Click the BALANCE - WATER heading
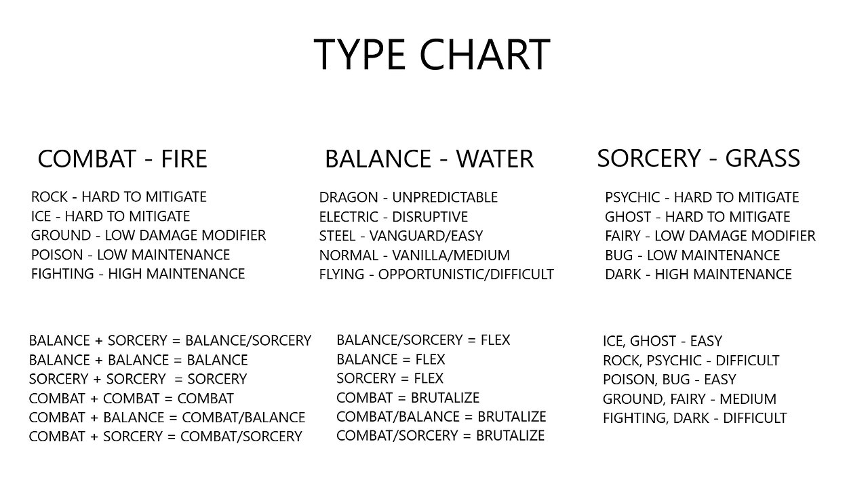This screenshot has height=488, width=868. click(x=429, y=159)
